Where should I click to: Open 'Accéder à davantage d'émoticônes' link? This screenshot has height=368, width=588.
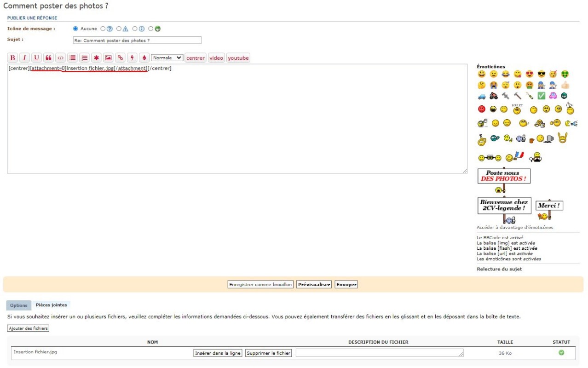515,227
